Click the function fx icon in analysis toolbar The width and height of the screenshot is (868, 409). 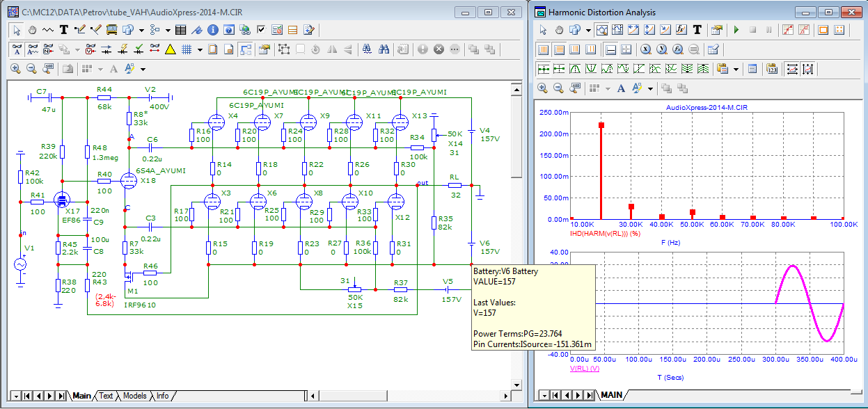[x=681, y=30]
